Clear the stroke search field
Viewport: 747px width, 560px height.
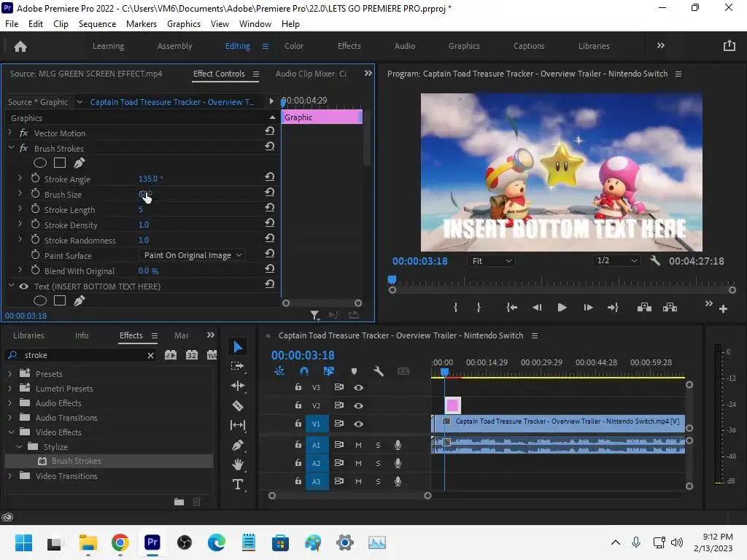pyautogui.click(x=150, y=355)
